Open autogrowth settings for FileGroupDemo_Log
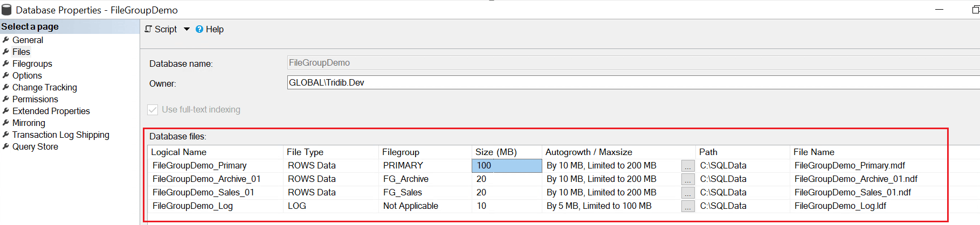980x225 pixels. (x=688, y=206)
